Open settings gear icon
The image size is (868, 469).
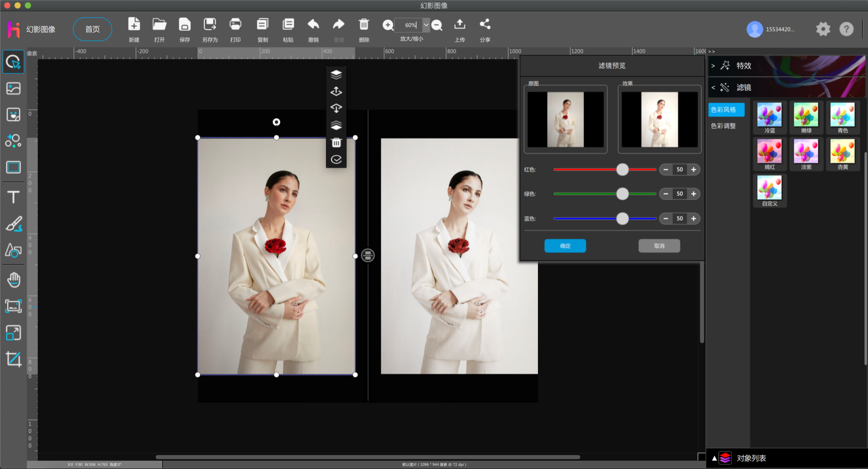click(x=823, y=29)
